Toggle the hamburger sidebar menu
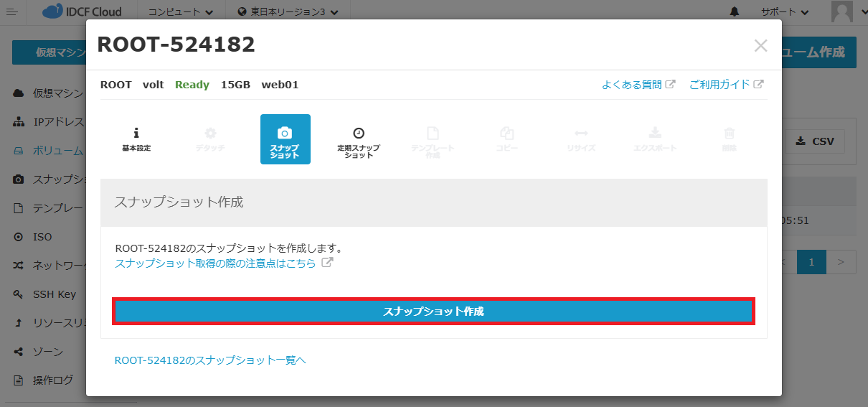 [x=12, y=12]
